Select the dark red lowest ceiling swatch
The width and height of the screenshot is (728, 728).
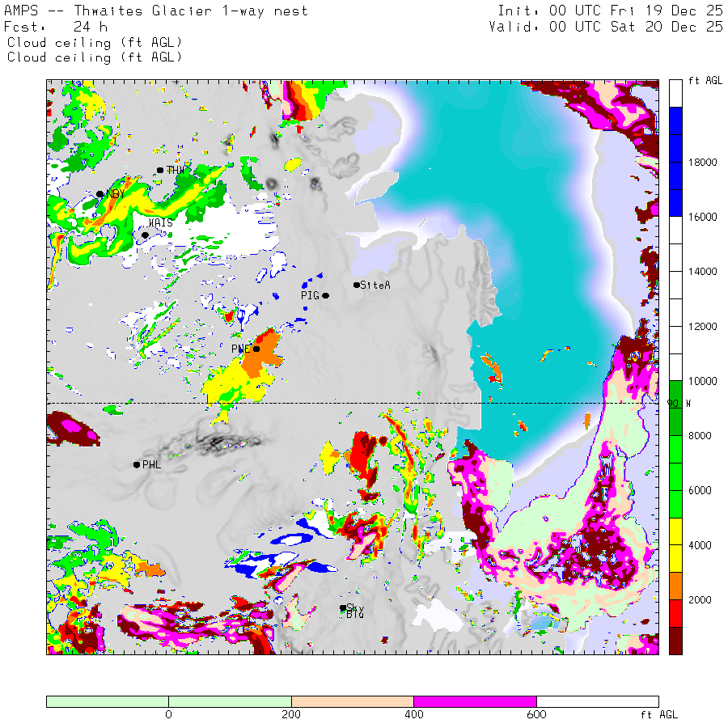click(675, 640)
